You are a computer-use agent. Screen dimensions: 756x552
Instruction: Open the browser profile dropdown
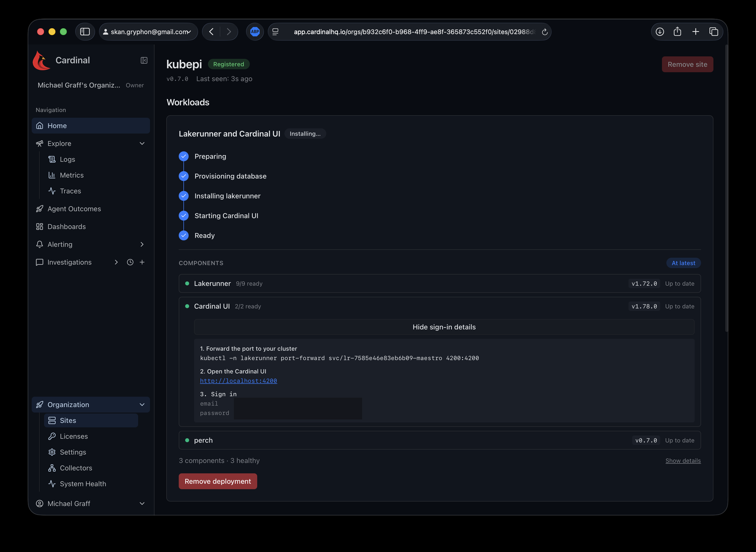148,32
